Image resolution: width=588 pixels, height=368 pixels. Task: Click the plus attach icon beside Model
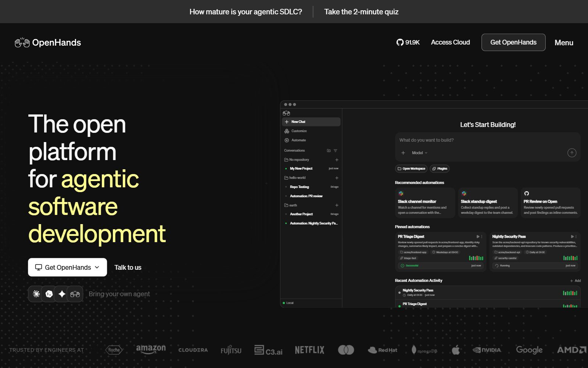(403, 153)
